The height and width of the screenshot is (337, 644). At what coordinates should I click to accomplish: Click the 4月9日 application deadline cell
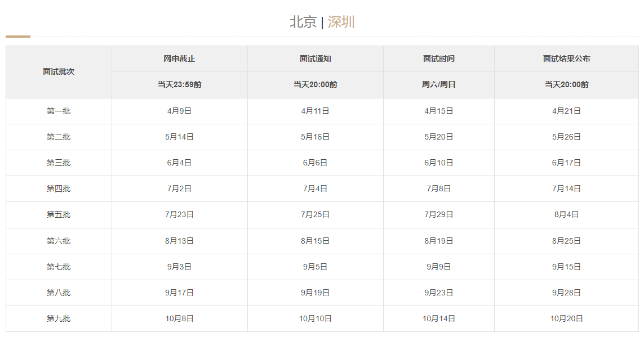pyautogui.click(x=180, y=111)
